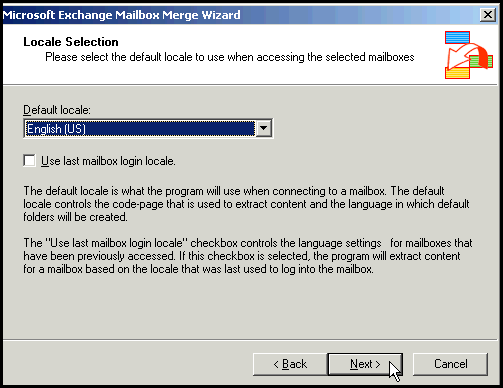Click the paragraph starting 'The default locale is'
The image size is (503, 388).
tap(246, 204)
